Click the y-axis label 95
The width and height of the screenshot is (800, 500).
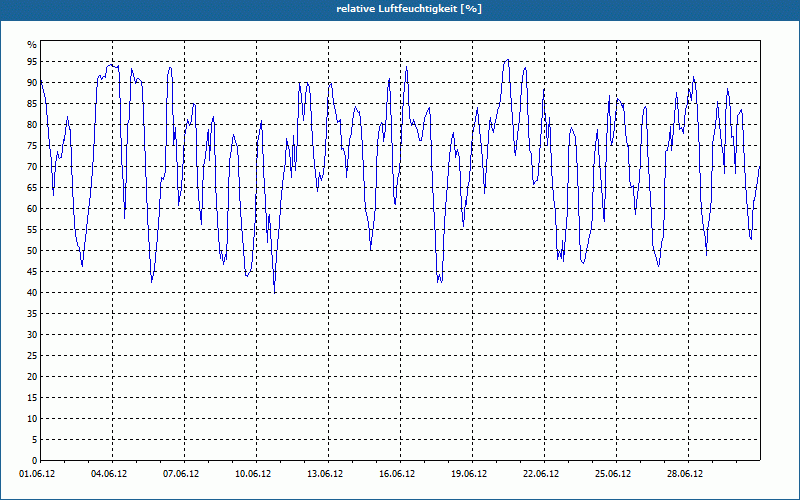click(x=32, y=62)
